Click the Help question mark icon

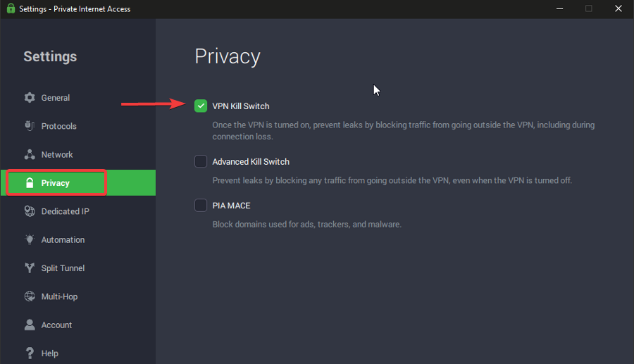point(30,353)
